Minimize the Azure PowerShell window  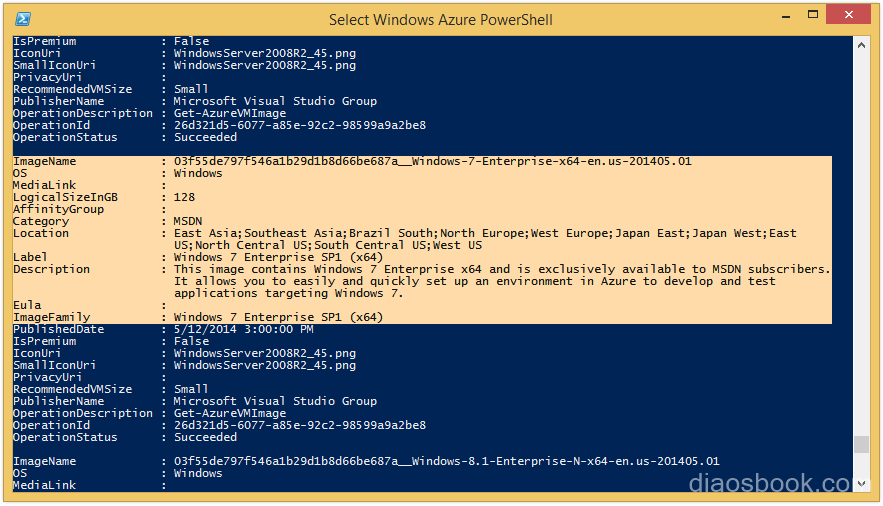[x=786, y=17]
